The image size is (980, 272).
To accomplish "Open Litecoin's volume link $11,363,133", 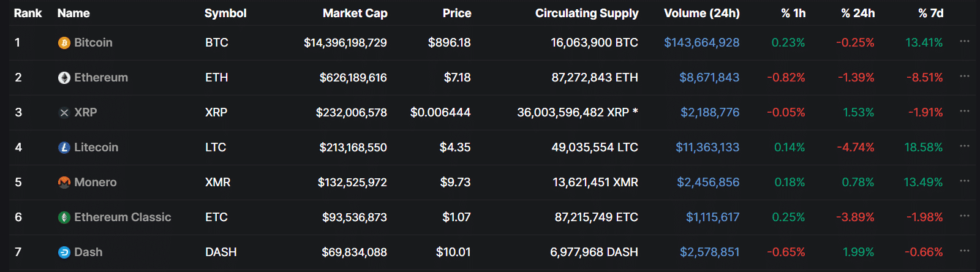I will click(x=707, y=148).
